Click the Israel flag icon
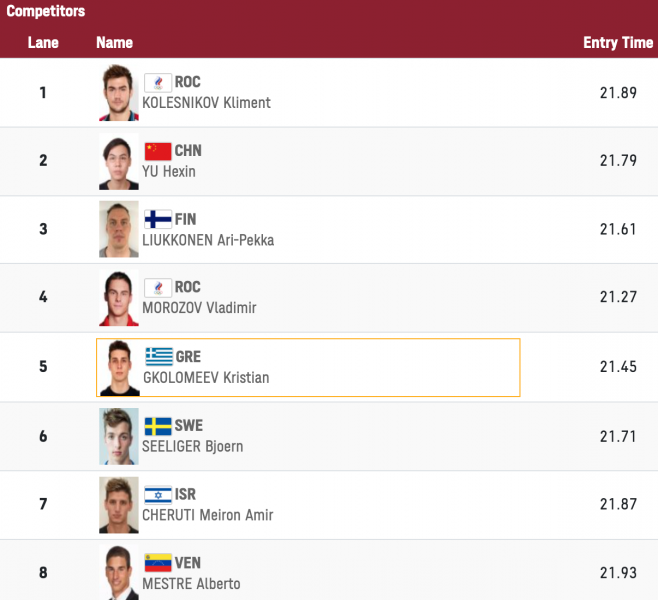 tap(158, 494)
